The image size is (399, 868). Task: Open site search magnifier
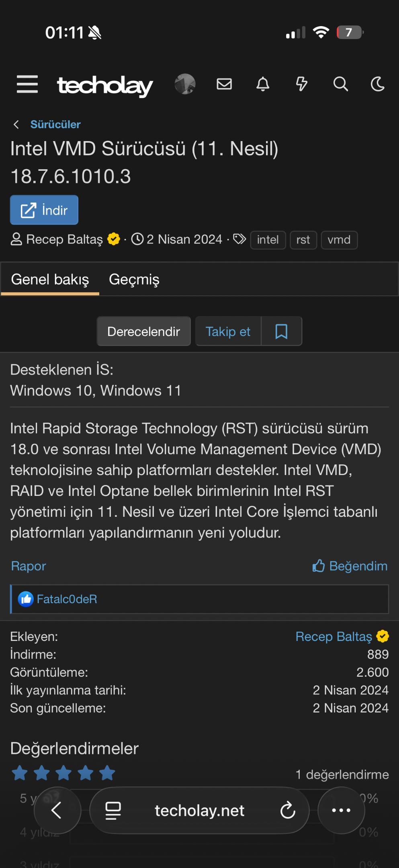click(340, 84)
